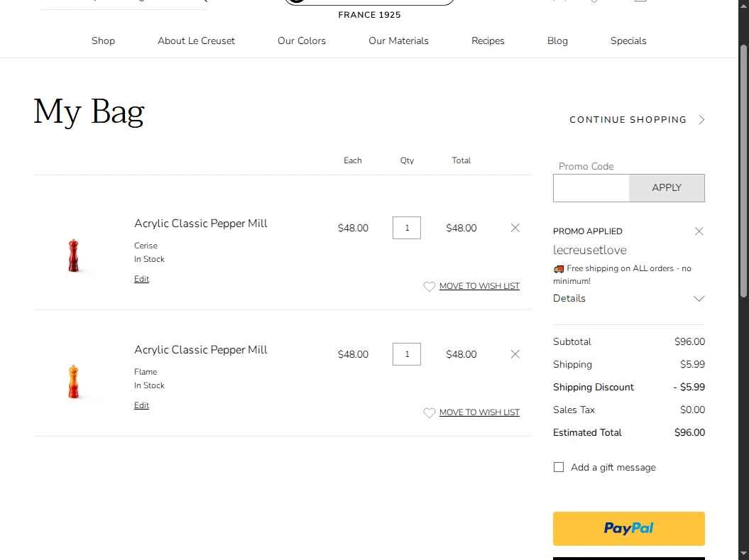Click the lecreusetlove promo code text
The image size is (749, 560).
coord(589,250)
